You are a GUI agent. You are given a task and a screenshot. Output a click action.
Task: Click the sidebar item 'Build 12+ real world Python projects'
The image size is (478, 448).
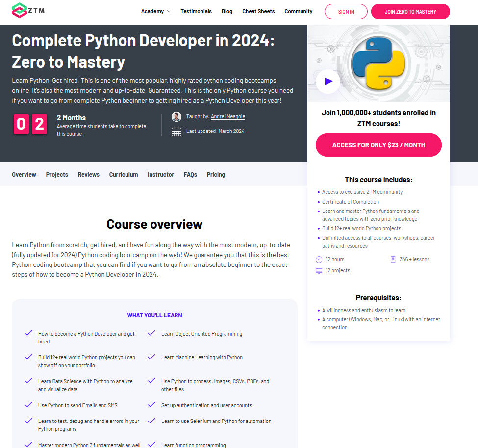tap(361, 228)
